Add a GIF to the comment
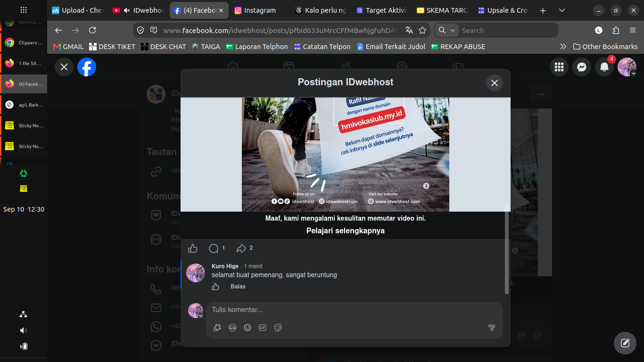Image resolution: width=644 pixels, height=362 pixels. pyautogui.click(x=263, y=328)
